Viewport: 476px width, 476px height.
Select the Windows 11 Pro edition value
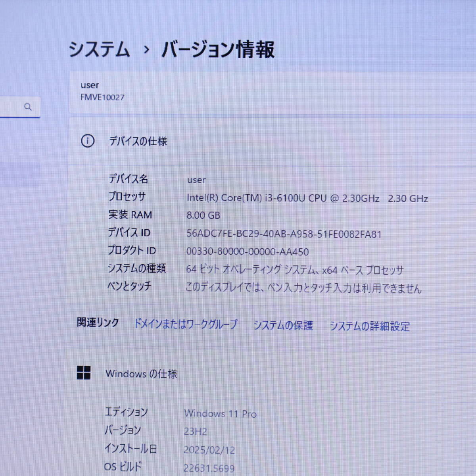[220, 413]
